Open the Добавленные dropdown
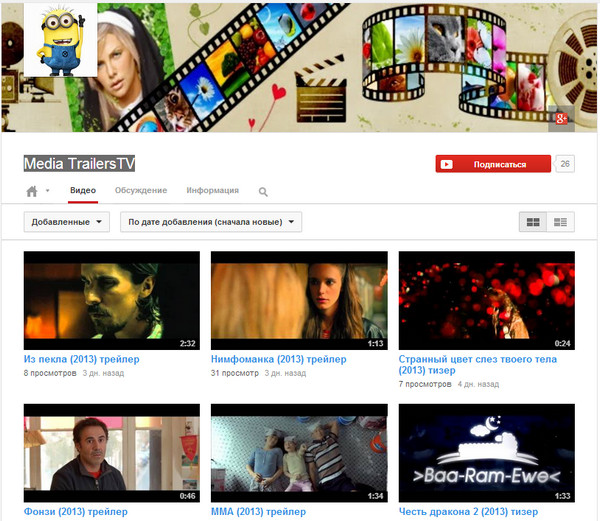Screen dimensions: 600x521 click(67, 222)
